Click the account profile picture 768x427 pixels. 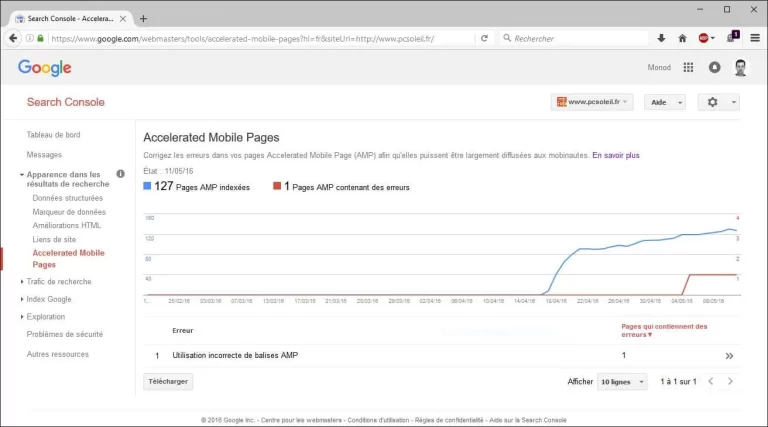click(740, 68)
